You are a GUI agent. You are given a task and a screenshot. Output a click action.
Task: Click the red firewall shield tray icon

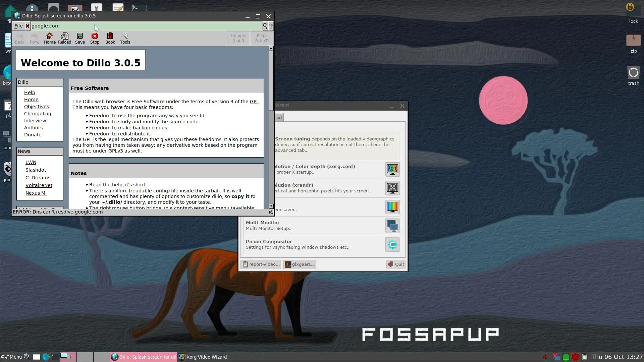click(x=575, y=357)
